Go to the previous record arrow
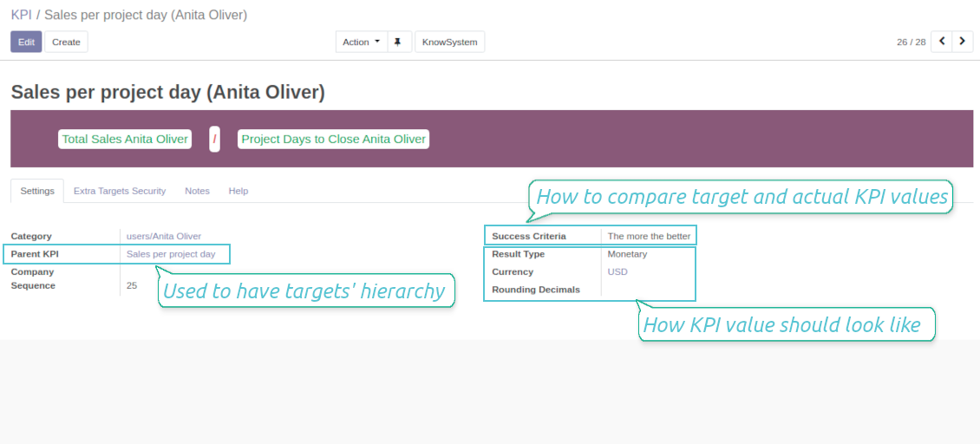 (x=942, y=42)
